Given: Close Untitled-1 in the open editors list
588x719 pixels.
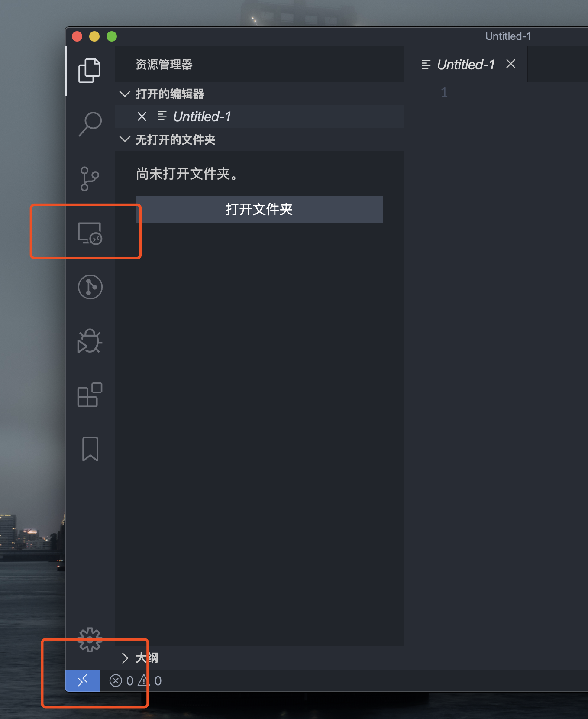Looking at the screenshot, I should 142,117.
